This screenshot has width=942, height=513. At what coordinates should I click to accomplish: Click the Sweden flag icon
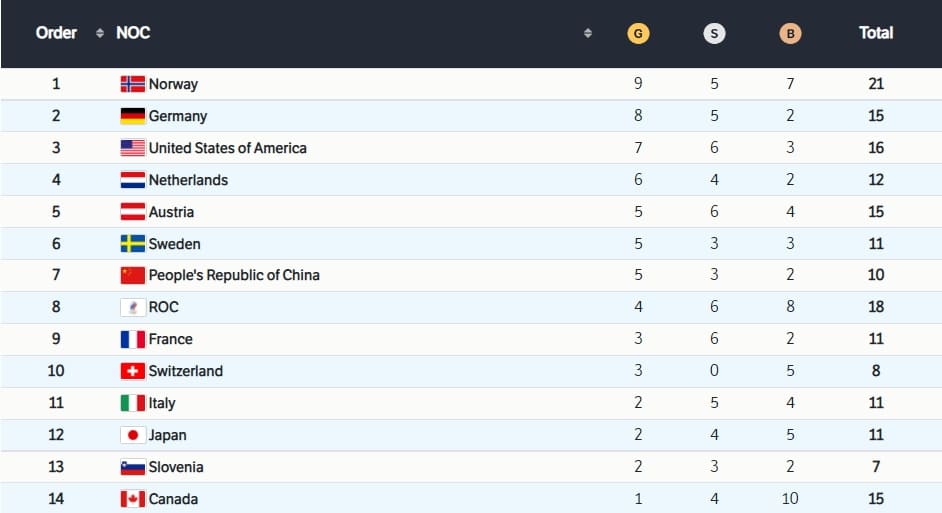(132, 244)
